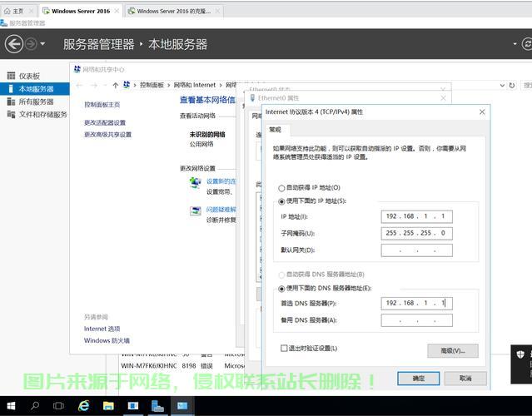
Task: Click the 默认网关 input field
Action: tap(416, 250)
